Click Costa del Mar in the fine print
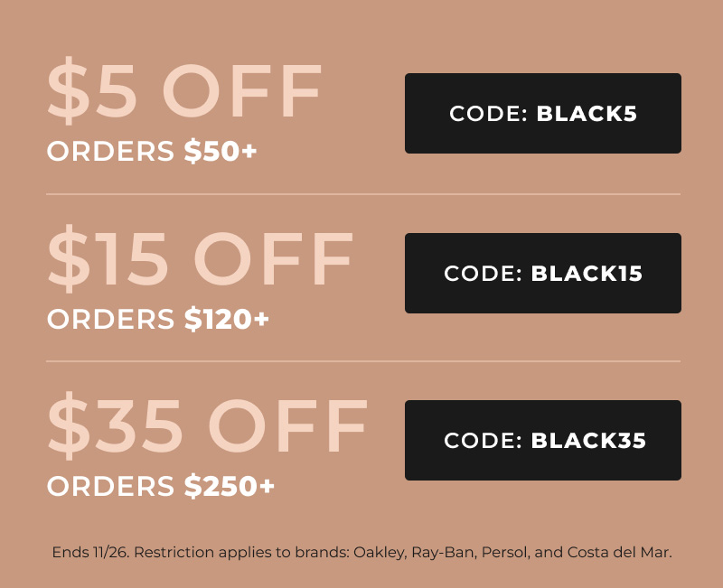The height and width of the screenshot is (588, 723). 619,552
